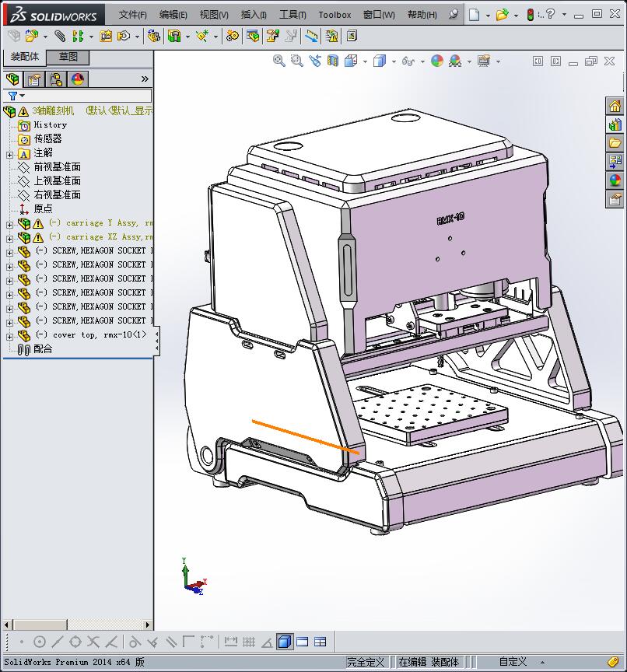Create a new document icon
This screenshot has height=672, width=627.
pyautogui.click(x=474, y=15)
